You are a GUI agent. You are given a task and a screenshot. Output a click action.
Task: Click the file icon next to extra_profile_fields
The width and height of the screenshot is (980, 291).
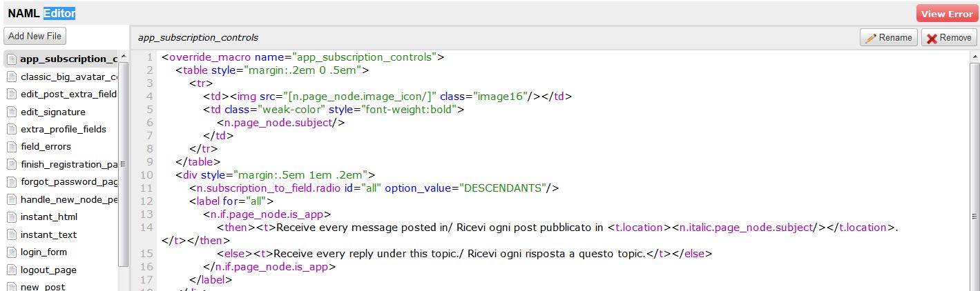[x=11, y=130]
